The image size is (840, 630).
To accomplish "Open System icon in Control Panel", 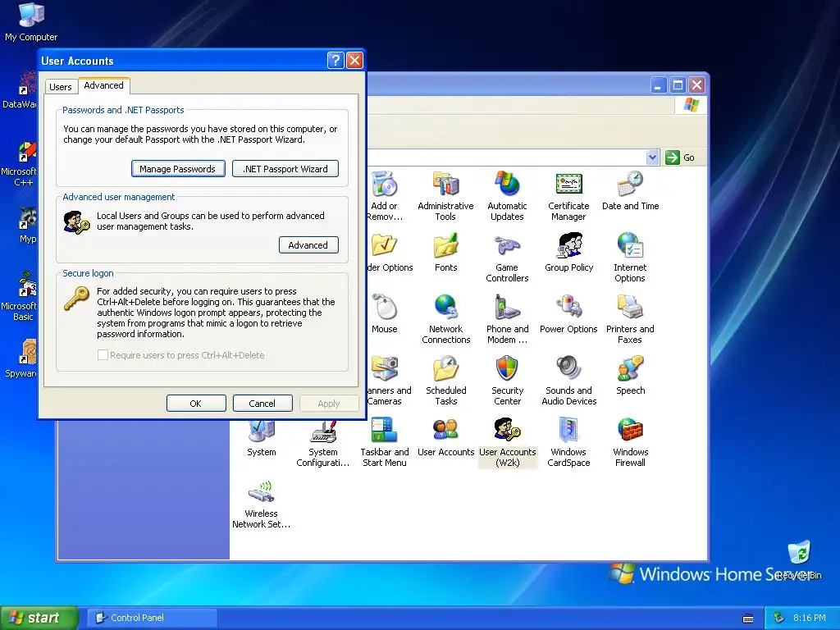I will (x=262, y=438).
